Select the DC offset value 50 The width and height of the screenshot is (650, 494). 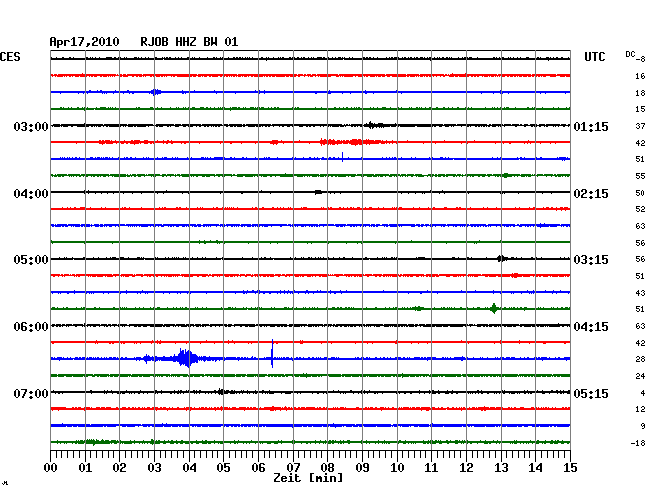click(x=640, y=193)
